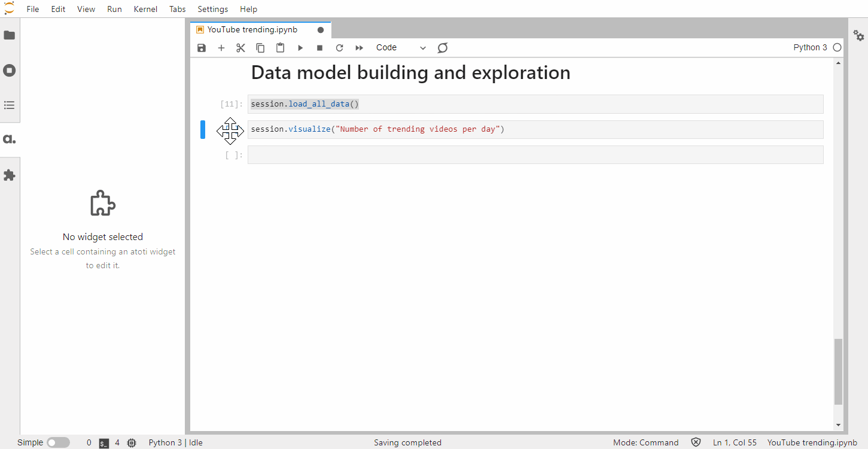Open the File menu

click(x=33, y=9)
